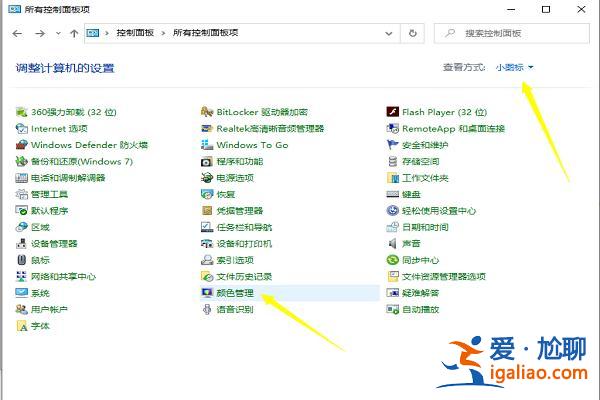Open the 恢复 link

(x=226, y=194)
